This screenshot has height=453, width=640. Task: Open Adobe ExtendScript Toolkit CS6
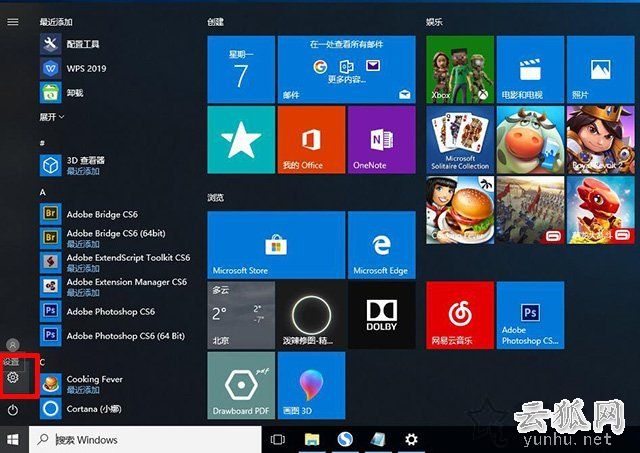click(x=116, y=262)
